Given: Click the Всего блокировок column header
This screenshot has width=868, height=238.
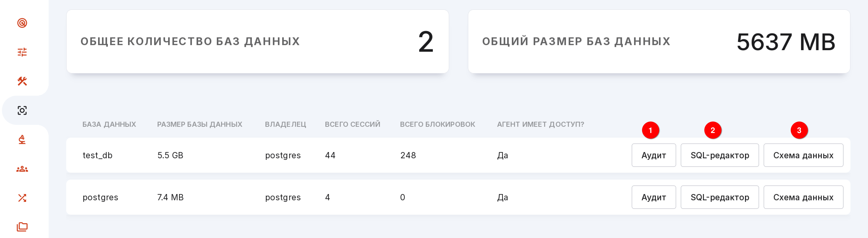Looking at the screenshot, I should click(437, 124).
